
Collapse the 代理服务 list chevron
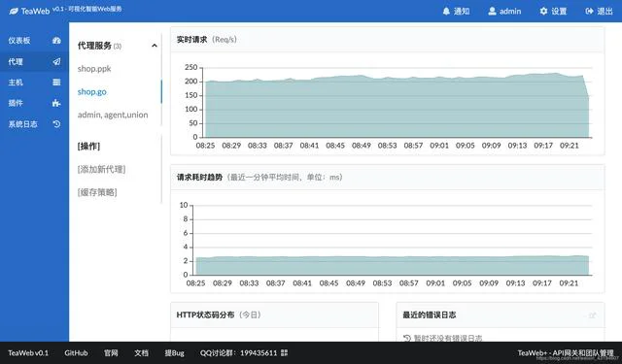click(x=155, y=46)
